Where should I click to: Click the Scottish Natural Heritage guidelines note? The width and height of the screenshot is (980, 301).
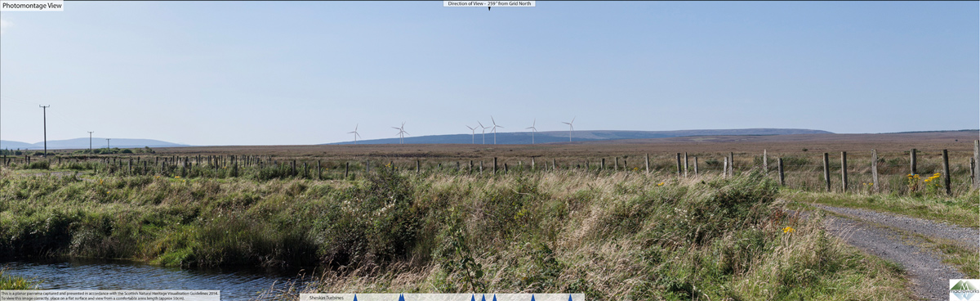(109, 295)
